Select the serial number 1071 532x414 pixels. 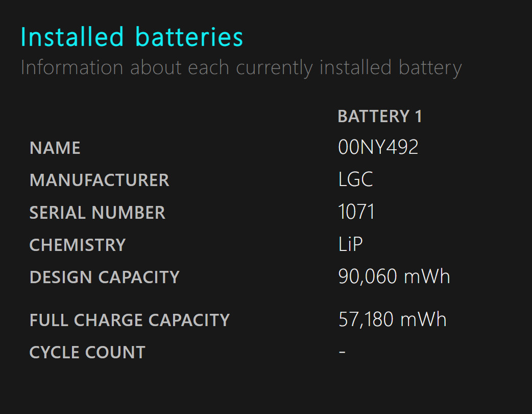356,212
